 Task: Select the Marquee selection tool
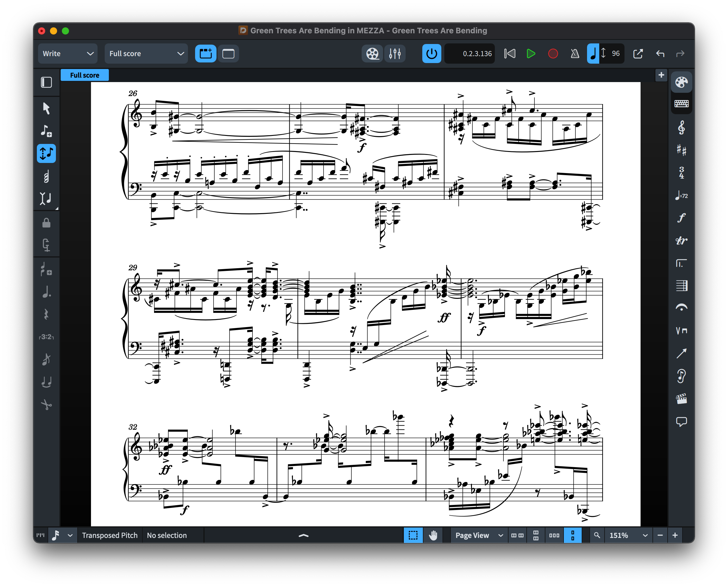point(413,535)
